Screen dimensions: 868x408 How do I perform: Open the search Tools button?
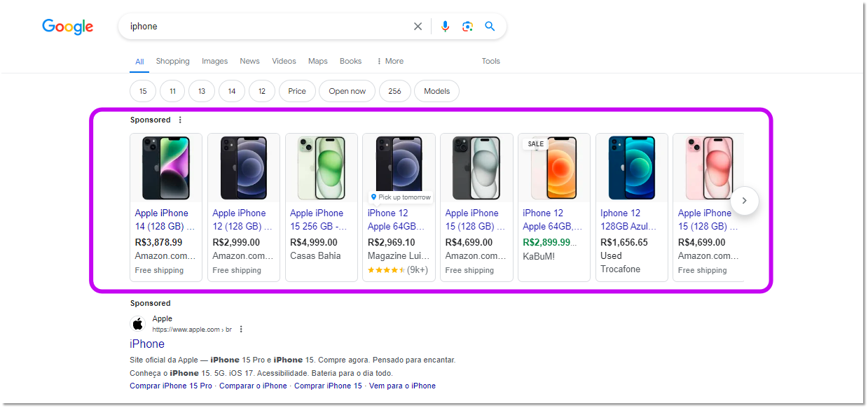coord(491,61)
